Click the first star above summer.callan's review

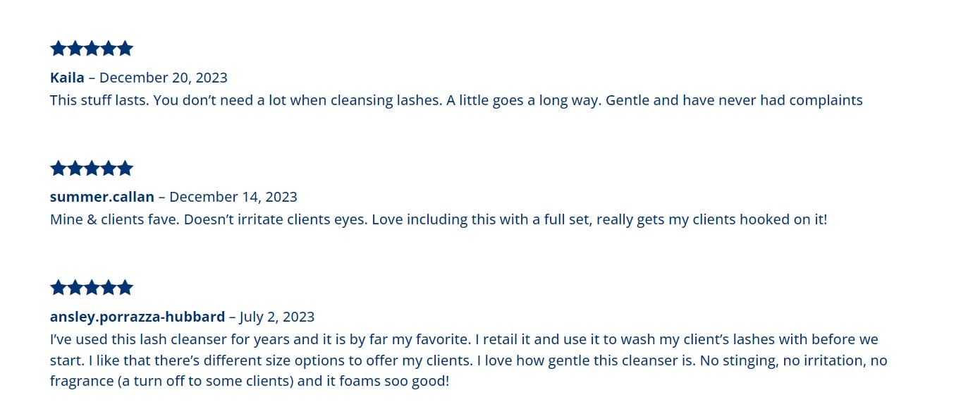coord(58,169)
